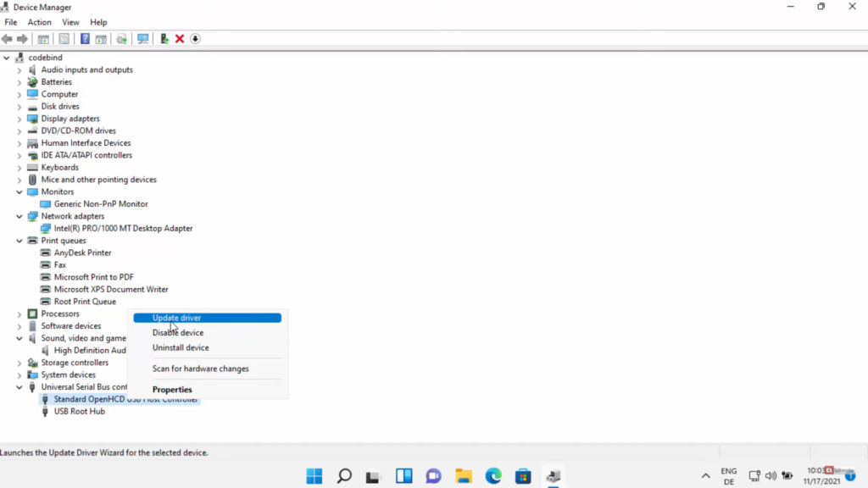The height and width of the screenshot is (488, 868).
Task: Select Root Print Queue item
Action: point(85,302)
